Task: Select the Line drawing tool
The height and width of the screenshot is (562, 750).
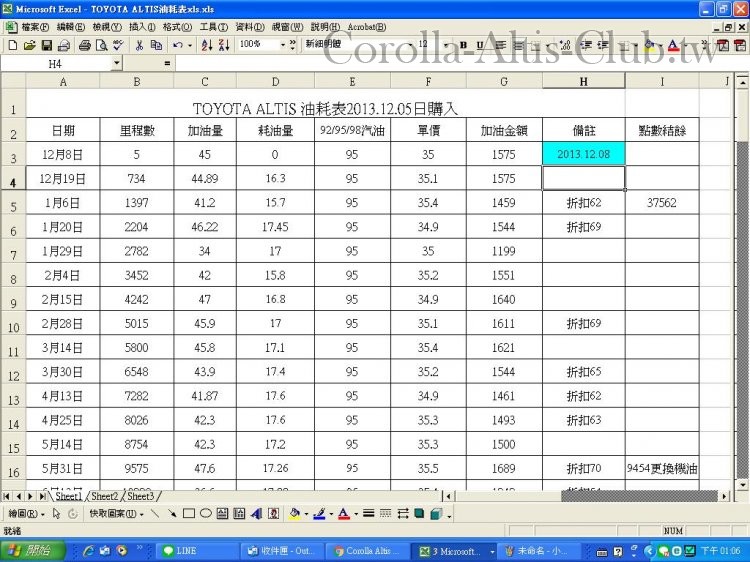Action: click(x=155, y=514)
